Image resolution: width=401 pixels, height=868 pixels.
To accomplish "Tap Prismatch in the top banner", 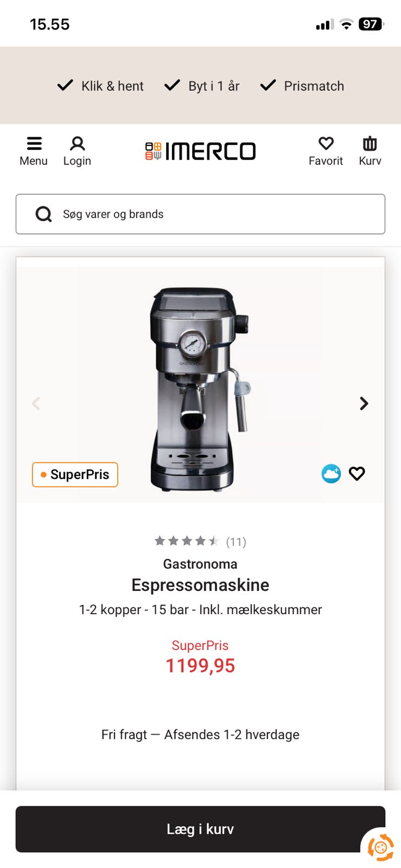I will 302,86.
